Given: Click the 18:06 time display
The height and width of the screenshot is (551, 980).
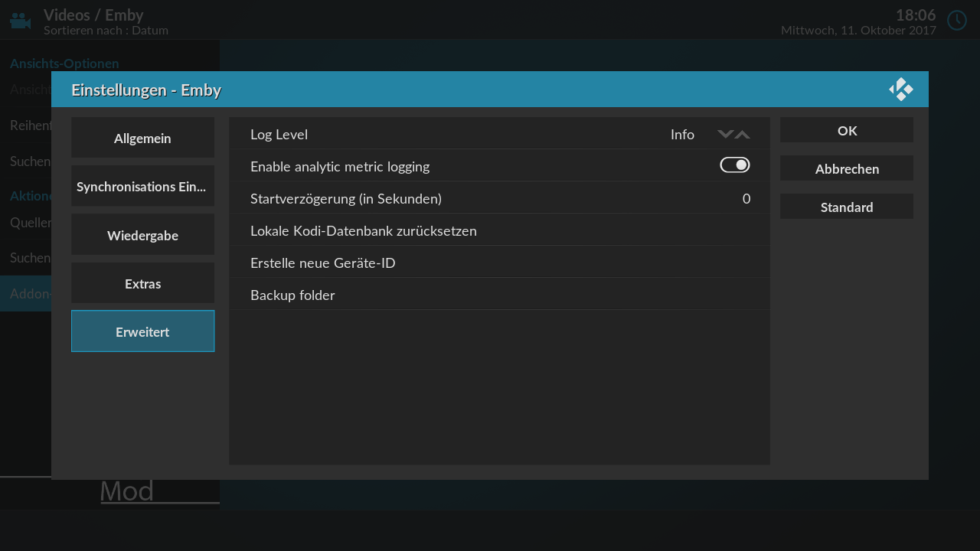Looking at the screenshot, I should click(x=916, y=15).
